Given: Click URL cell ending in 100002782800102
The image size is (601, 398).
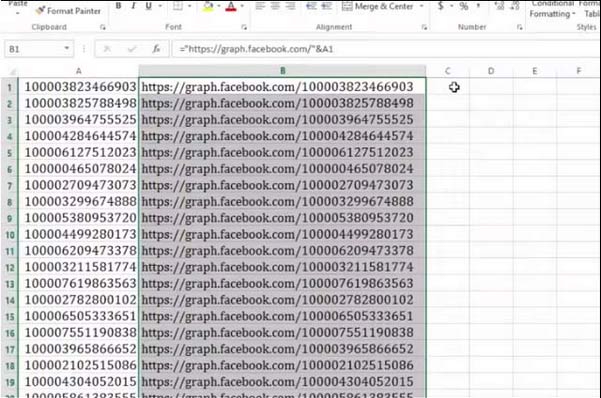Looking at the screenshot, I should pos(282,300).
